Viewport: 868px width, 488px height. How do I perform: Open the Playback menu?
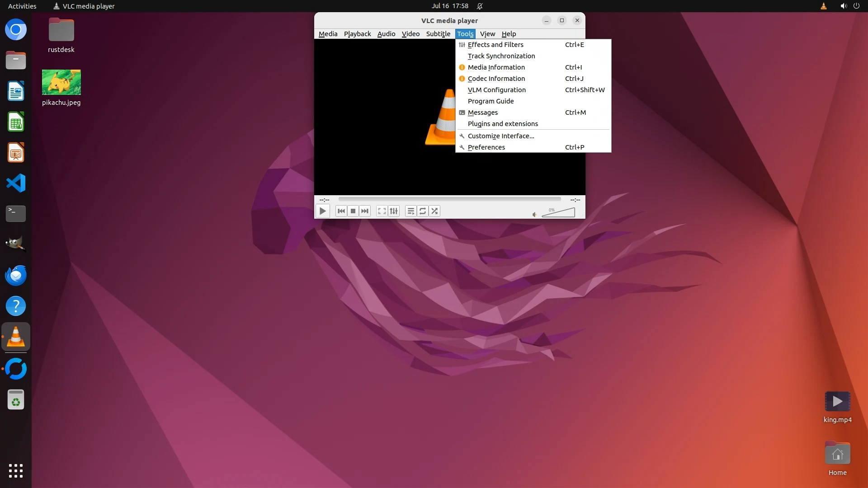click(x=357, y=34)
